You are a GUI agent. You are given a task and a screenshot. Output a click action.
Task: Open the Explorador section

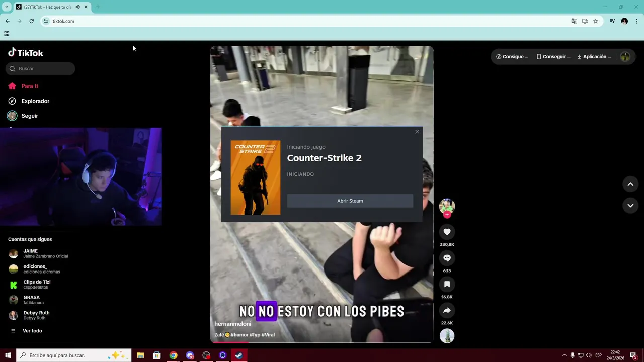(29, 101)
